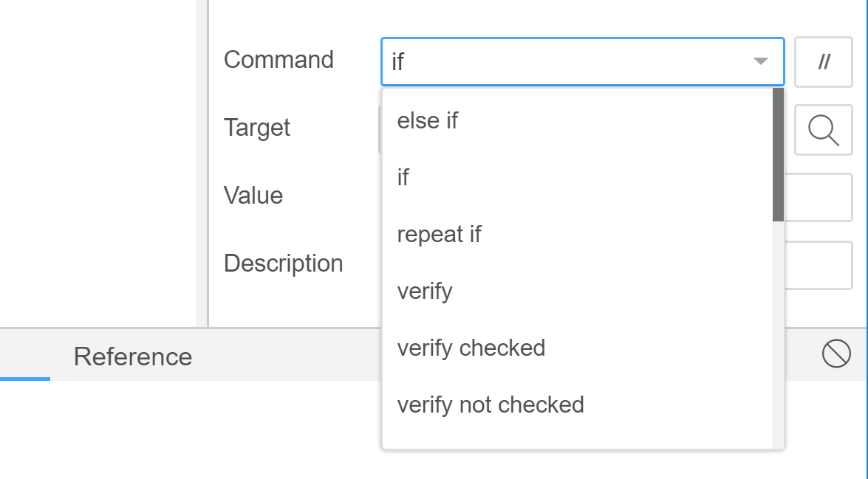868x479 pixels.
Task: Clear the log with the circle-slash icon
Action: pyautogui.click(x=836, y=354)
